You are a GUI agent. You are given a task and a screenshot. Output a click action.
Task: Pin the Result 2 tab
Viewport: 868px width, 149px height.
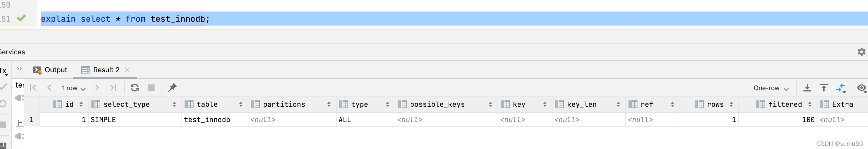[172, 88]
